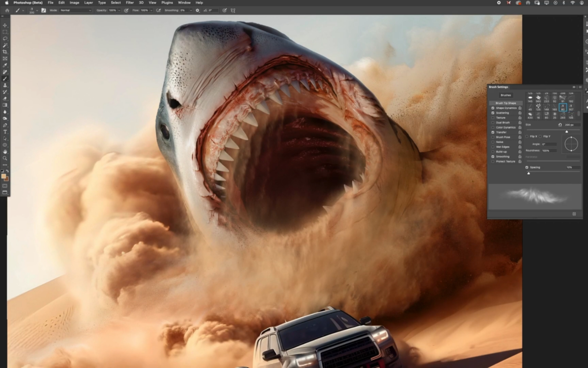Image resolution: width=588 pixels, height=368 pixels.
Task: Select the Magic Wand tool
Action: point(5,45)
